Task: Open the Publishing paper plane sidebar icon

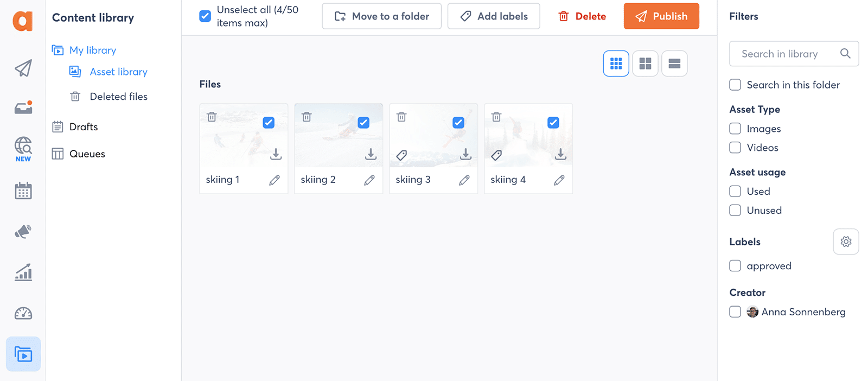Action: click(x=23, y=68)
